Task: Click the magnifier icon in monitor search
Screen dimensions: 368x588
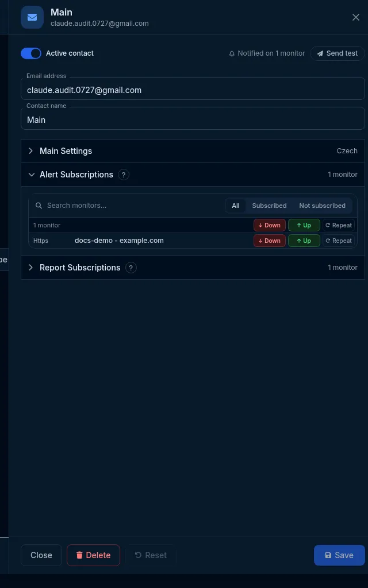Action: click(39, 206)
